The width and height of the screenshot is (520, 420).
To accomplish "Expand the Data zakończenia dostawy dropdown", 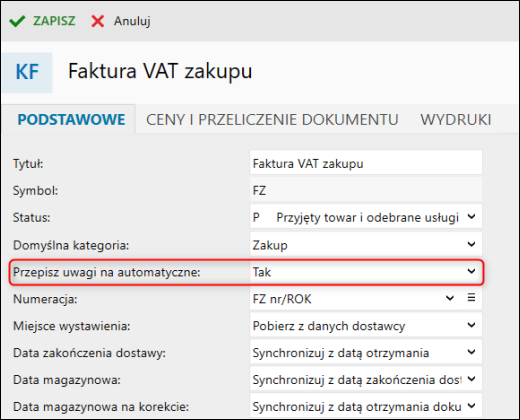I will [471, 352].
